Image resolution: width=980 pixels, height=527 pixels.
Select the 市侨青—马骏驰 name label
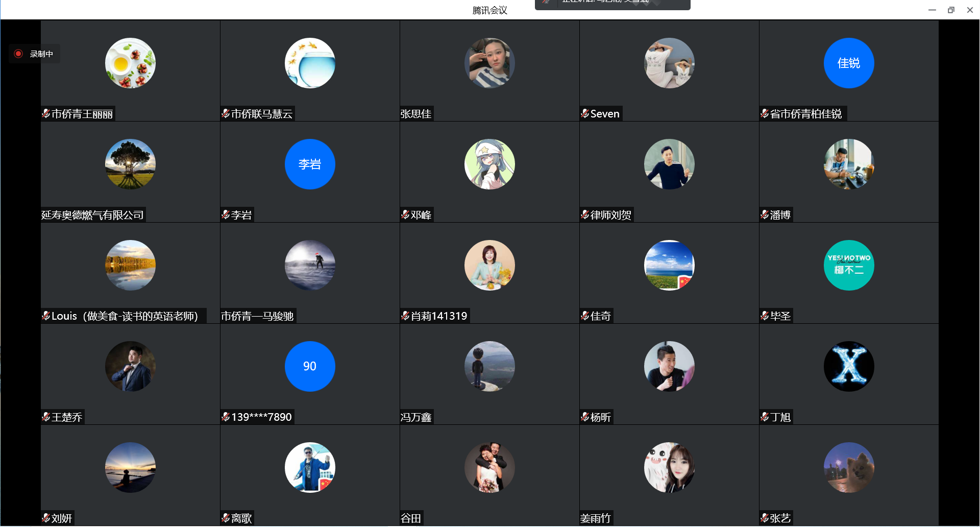(x=257, y=316)
